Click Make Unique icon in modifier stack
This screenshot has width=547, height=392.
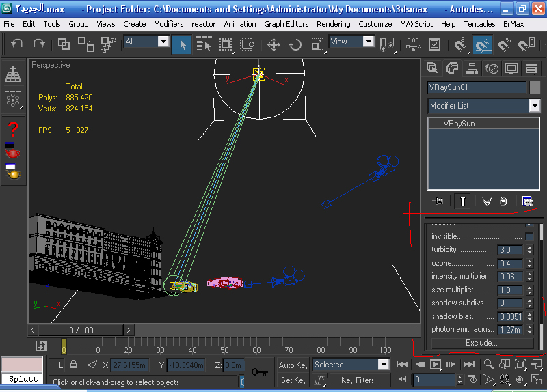(487, 201)
